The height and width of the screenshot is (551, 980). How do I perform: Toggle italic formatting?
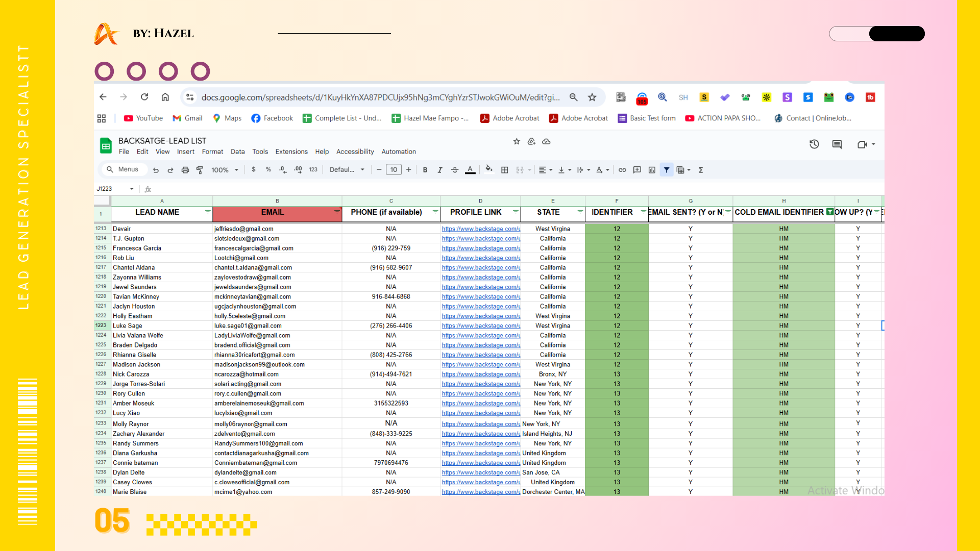click(x=439, y=170)
